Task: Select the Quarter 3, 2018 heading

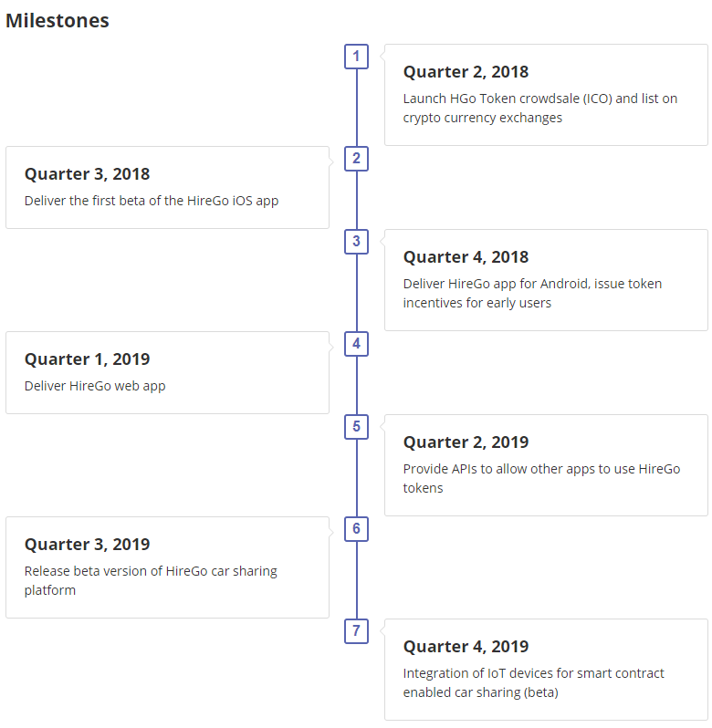Action: pos(88,174)
